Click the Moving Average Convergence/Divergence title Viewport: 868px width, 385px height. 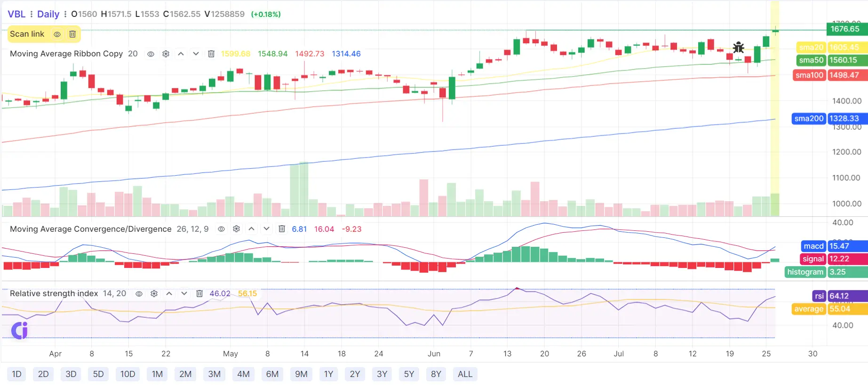point(91,229)
